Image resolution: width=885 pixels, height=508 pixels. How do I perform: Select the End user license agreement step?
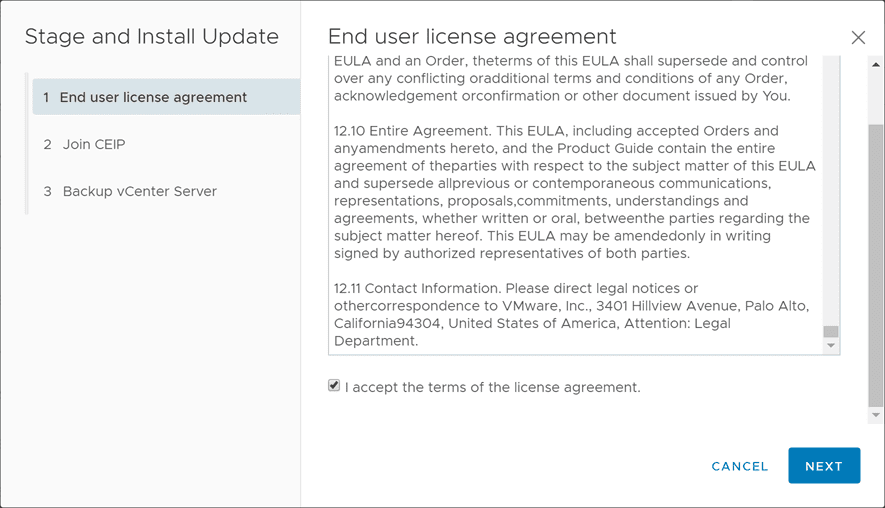tap(153, 97)
